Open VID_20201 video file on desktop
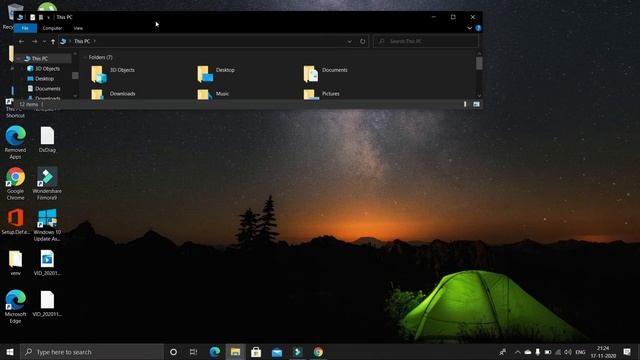The height and width of the screenshot is (360, 640). tap(47, 263)
